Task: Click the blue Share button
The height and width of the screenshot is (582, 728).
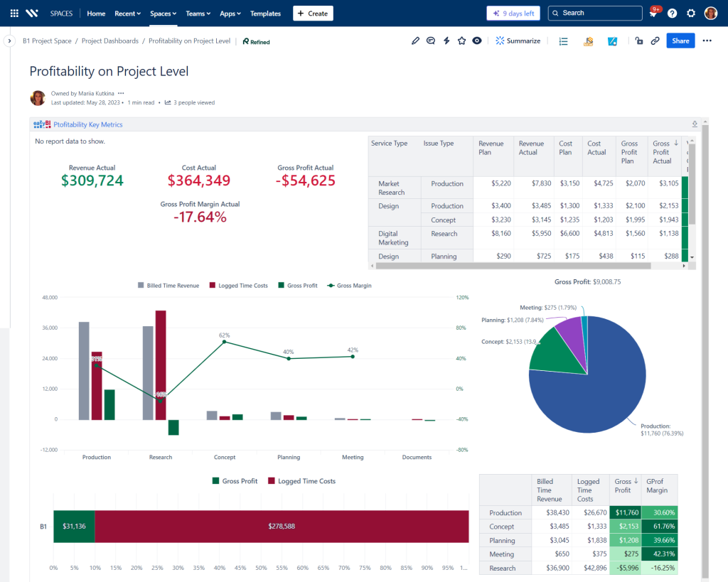Action: pos(680,41)
